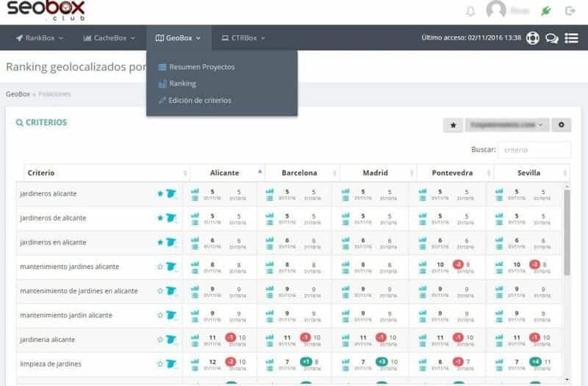This screenshot has height=386, width=588.
Task: Open the project domain selector dropdown
Action: [x=507, y=125]
